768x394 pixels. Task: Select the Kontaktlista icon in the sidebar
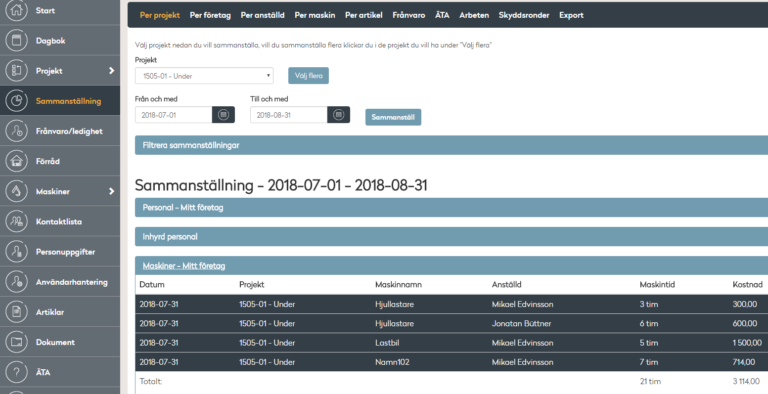17,222
